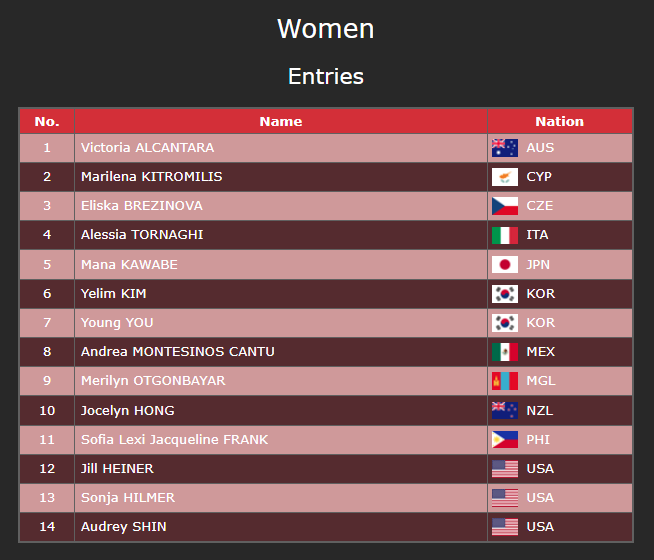Click the Nation column header
The width and height of the screenshot is (654, 560).
click(x=559, y=121)
